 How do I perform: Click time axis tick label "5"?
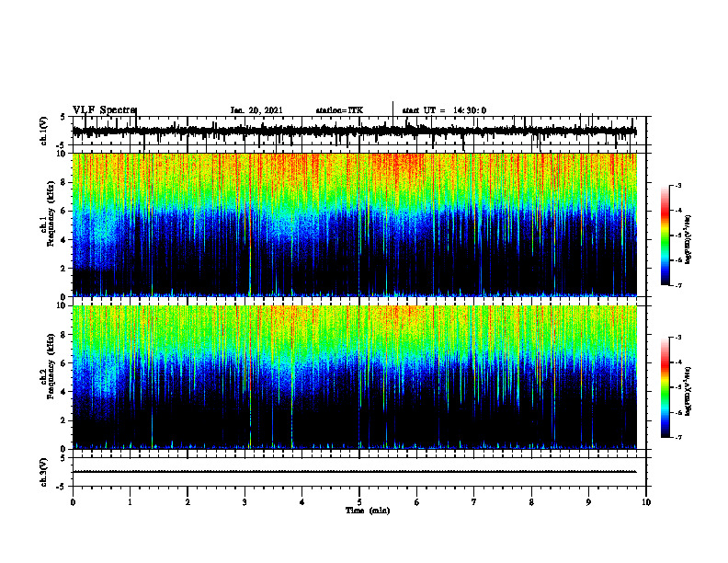359,502
